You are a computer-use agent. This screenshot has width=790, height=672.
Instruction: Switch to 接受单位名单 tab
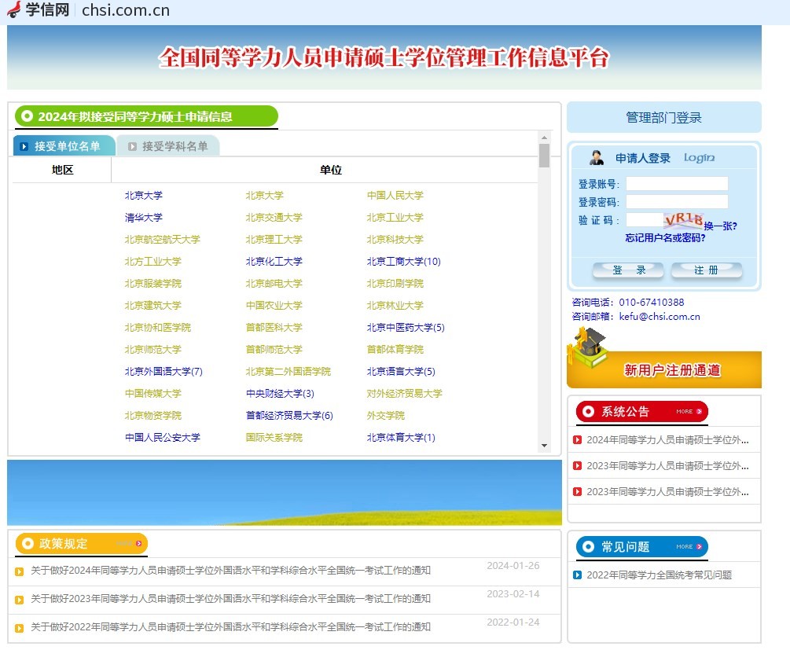(64, 146)
